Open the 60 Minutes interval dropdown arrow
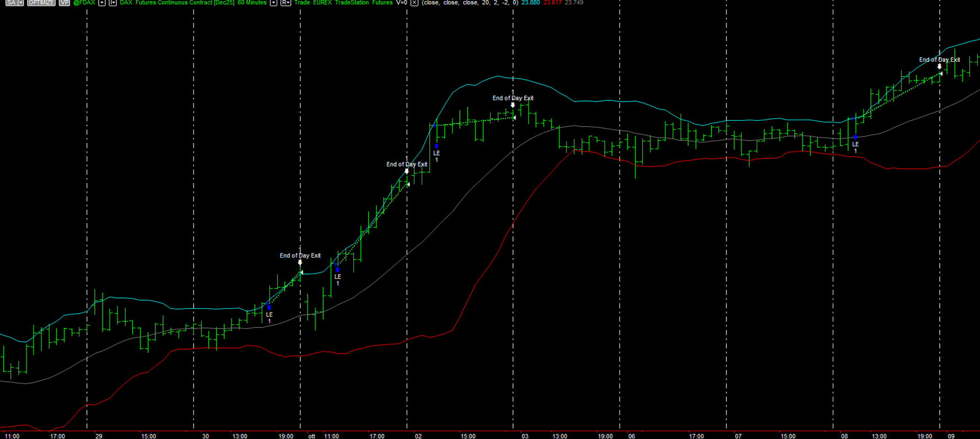980x439 pixels. coord(273,3)
